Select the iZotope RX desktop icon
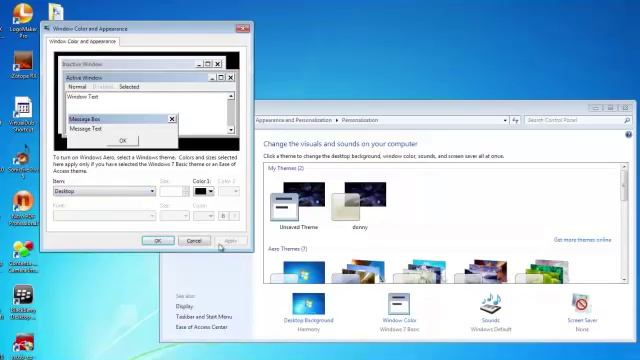The image size is (640, 360). click(x=23, y=65)
